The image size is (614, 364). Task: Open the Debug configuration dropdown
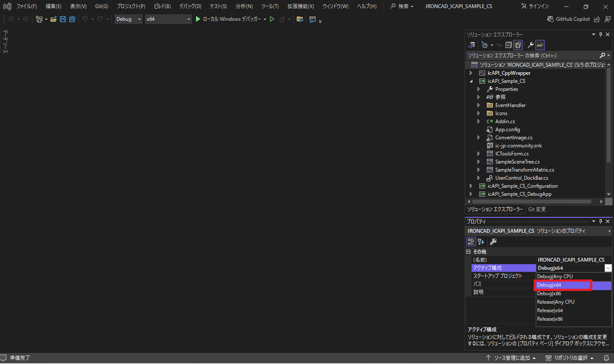pyautogui.click(x=128, y=19)
